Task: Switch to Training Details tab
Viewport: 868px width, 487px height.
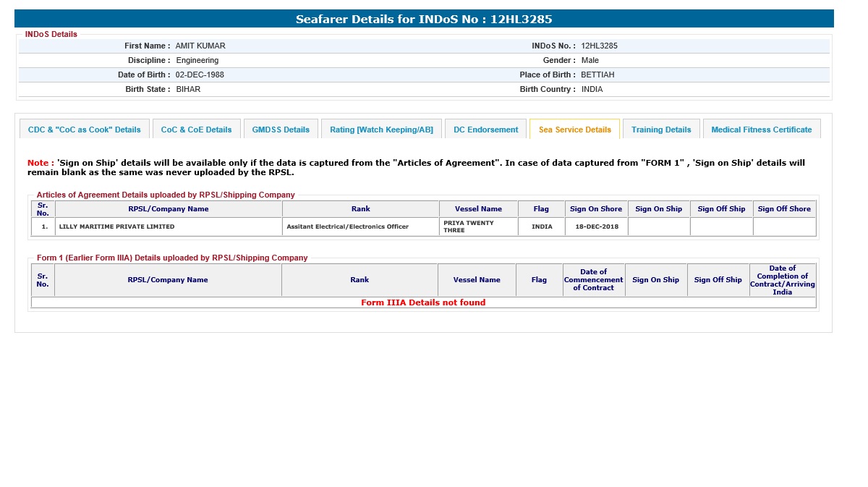Action: click(661, 130)
